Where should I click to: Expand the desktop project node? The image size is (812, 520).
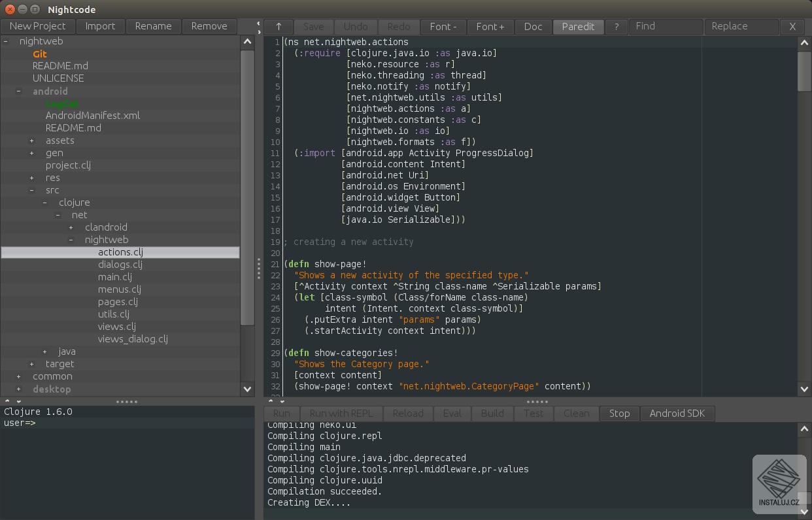point(18,389)
